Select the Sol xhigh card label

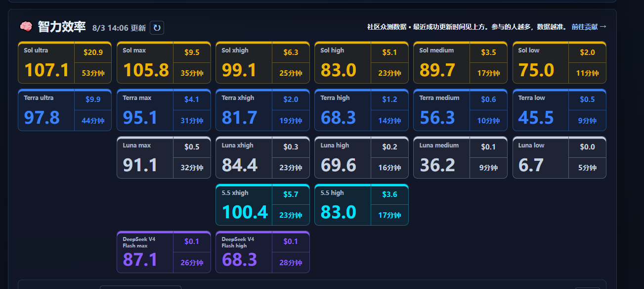[235, 50]
